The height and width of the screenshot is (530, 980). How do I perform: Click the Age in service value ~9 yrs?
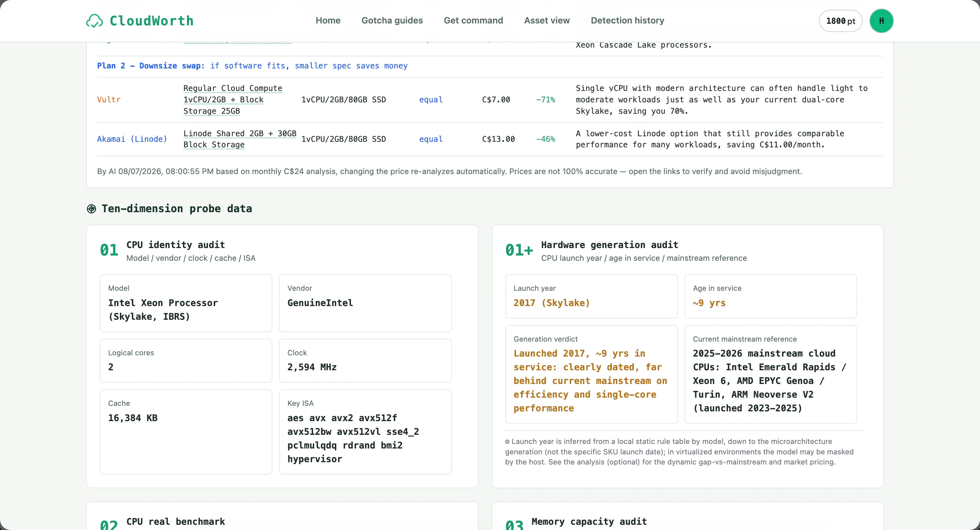tap(709, 303)
